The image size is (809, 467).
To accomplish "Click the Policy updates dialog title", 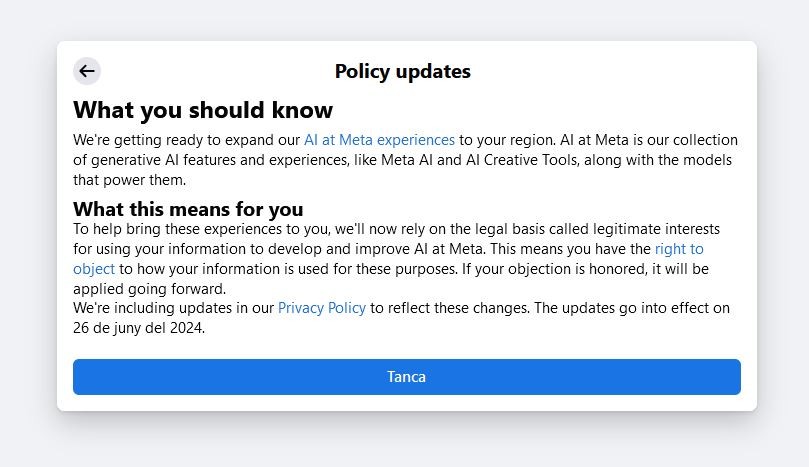I will (402, 71).
